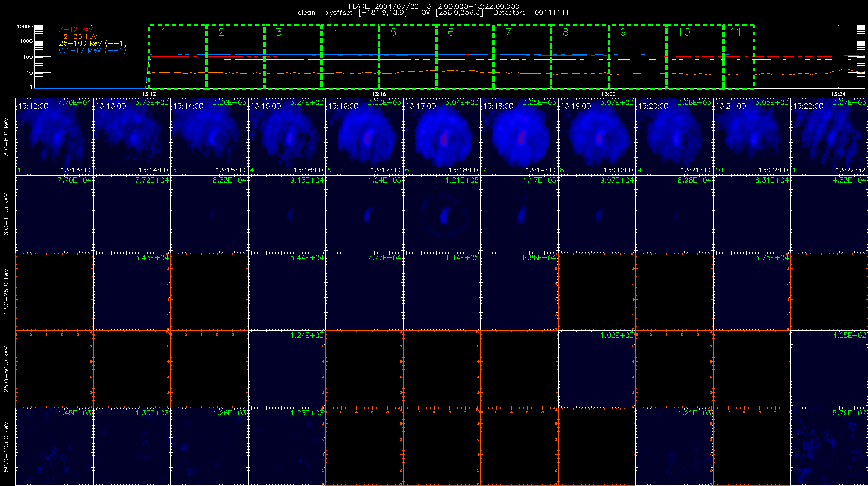Screen dimensions: 868x486
Task: Click the '10000' count-rate axis label
Action: click(24, 26)
